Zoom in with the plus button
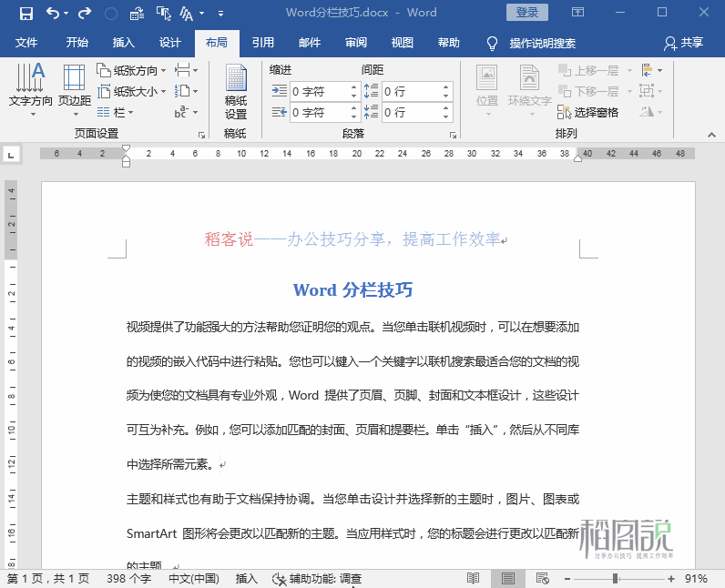The image size is (725, 588). tap(671, 579)
